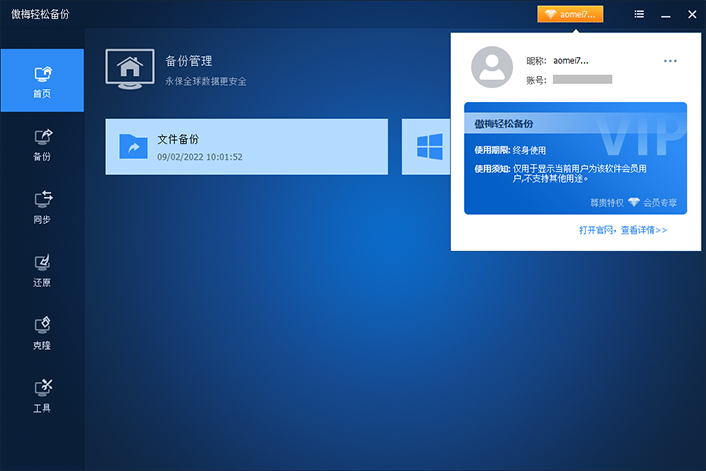Screen dimensions: 706x471
Task: Click the grayed-out 账号 account field
Action: (582, 80)
